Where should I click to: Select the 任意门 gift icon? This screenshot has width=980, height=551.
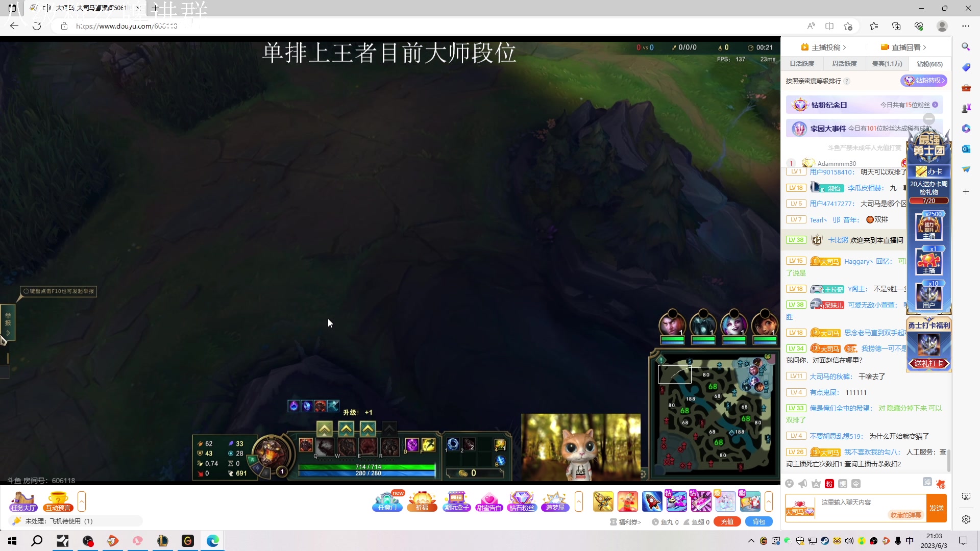tap(387, 502)
